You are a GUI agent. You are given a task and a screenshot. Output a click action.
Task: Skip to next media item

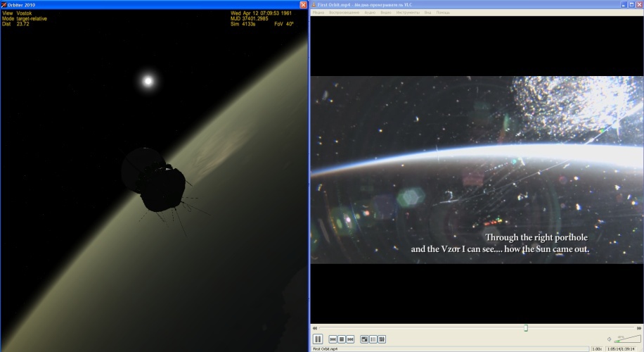click(350, 339)
